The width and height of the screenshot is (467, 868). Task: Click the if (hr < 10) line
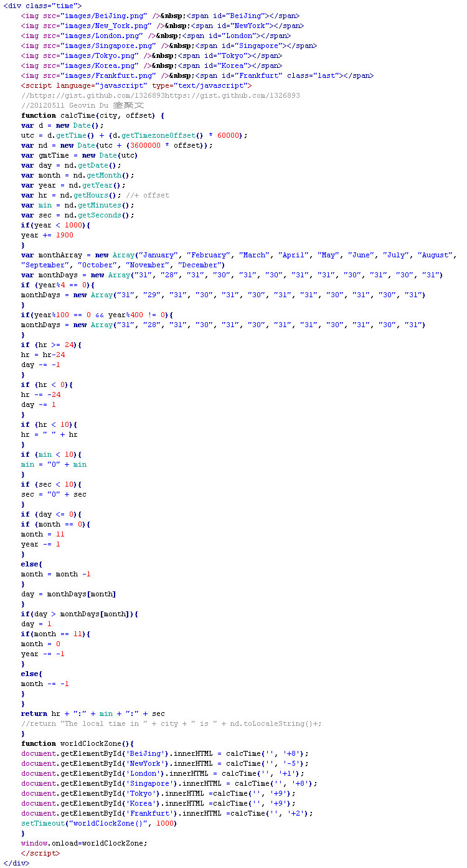pyautogui.click(x=49, y=424)
